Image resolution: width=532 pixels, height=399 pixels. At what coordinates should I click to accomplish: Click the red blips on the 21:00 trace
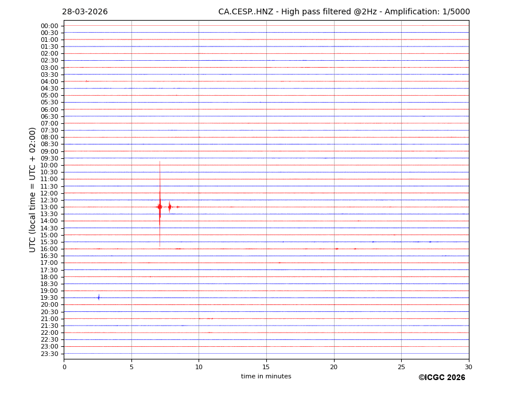tap(209, 318)
